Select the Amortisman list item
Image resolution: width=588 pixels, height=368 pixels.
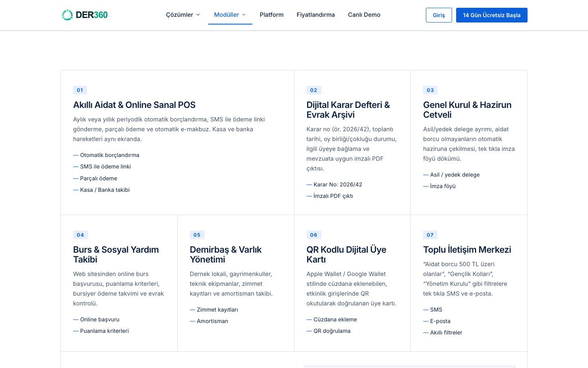point(209,321)
